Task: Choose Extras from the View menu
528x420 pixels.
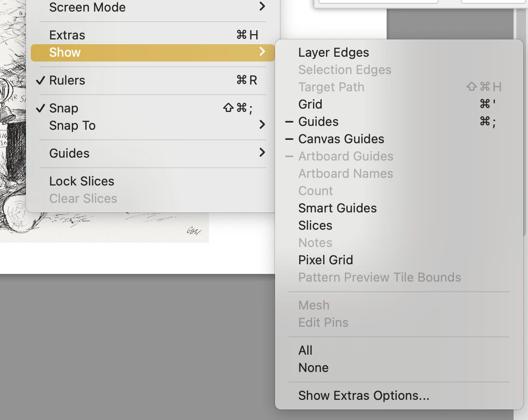Action: click(x=67, y=35)
